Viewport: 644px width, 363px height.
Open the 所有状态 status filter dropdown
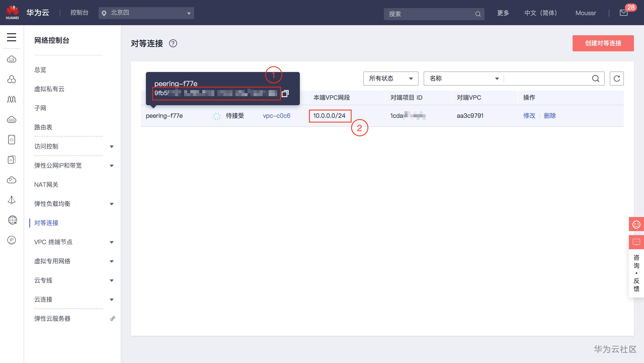coord(391,79)
